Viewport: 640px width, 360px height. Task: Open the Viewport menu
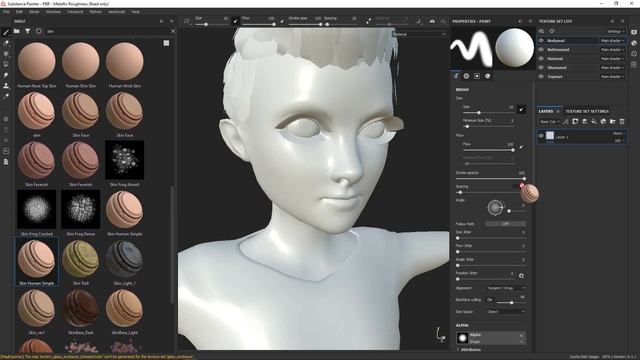tap(75, 12)
